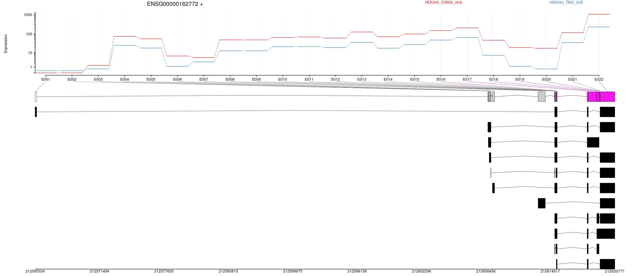Screen dimensions: 644x276
Task: Select exon label E021
Action: click(573, 79)
